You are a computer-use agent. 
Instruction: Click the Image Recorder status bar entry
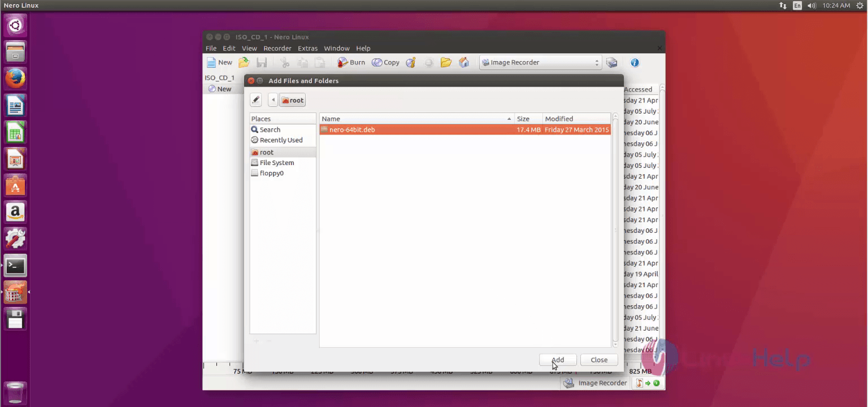point(596,383)
